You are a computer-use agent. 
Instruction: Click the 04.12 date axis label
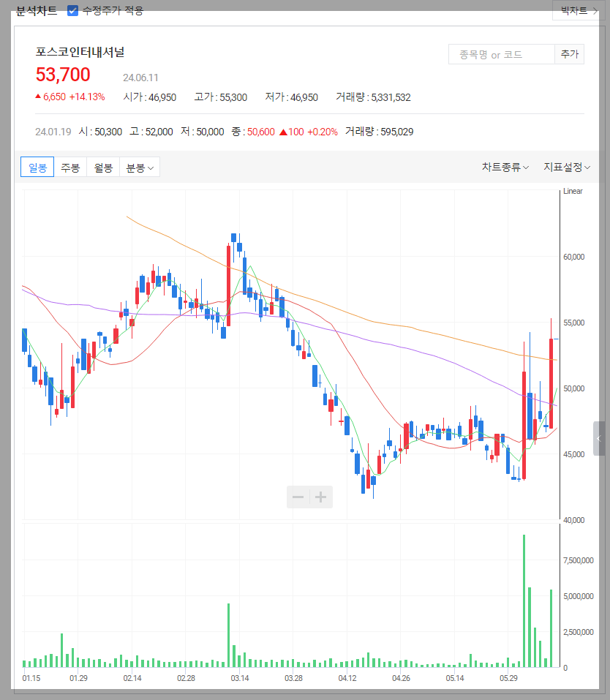click(x=347, y=678)
